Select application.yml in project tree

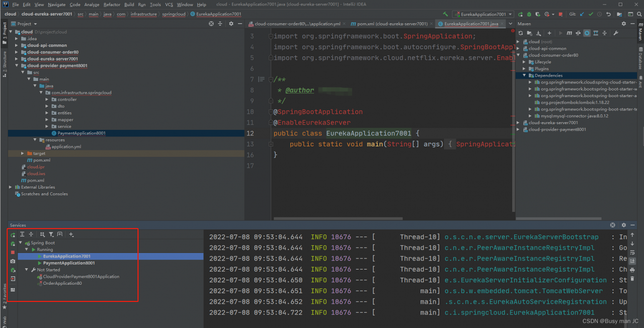pyautogui.click(x=66, y=147)
